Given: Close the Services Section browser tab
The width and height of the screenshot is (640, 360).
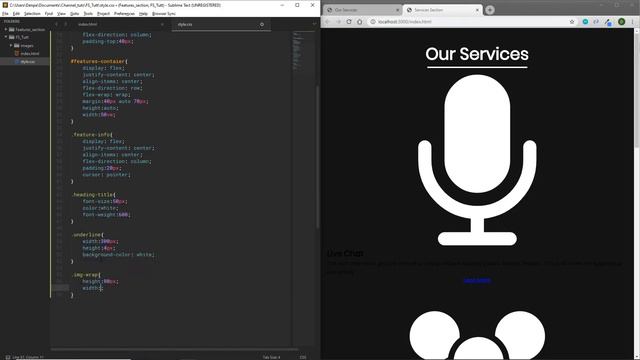Looking at the screenshot, I should [x=477, y=10].
